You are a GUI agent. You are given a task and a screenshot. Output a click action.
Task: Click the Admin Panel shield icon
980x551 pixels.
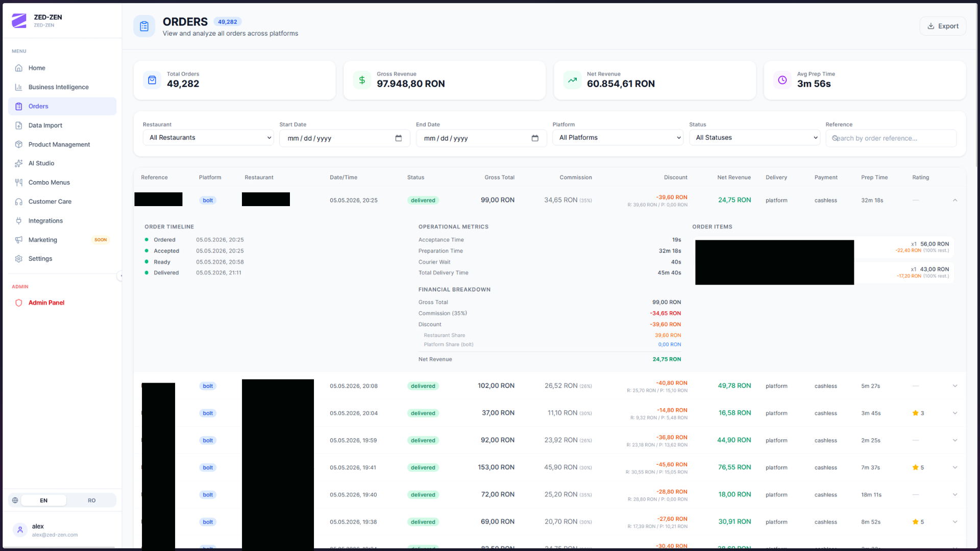(x=19, y=303)
